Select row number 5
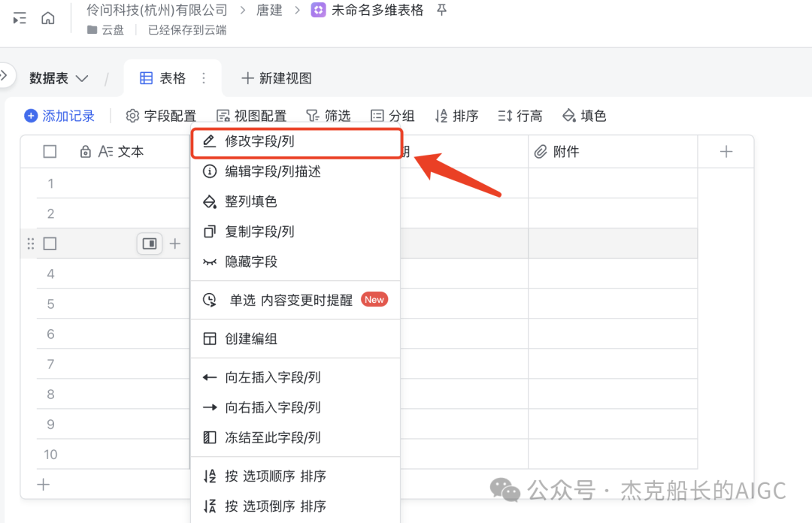Screen dimensions: 812x523 coord(51,304)
